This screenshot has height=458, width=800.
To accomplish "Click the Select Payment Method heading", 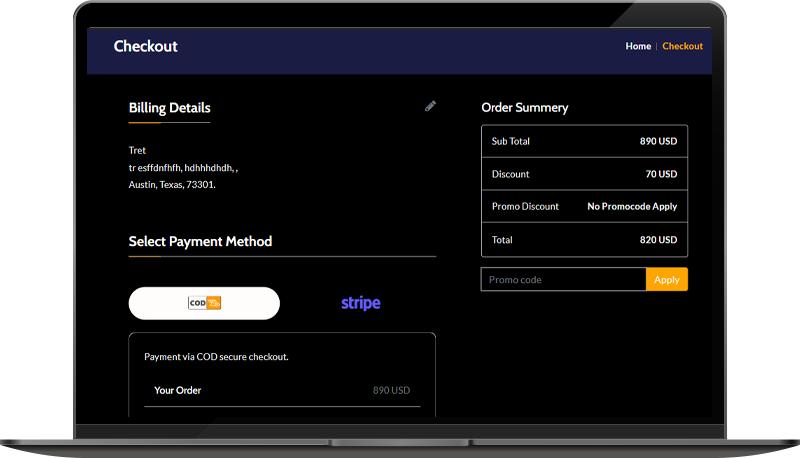I will [x=200, y=241].
